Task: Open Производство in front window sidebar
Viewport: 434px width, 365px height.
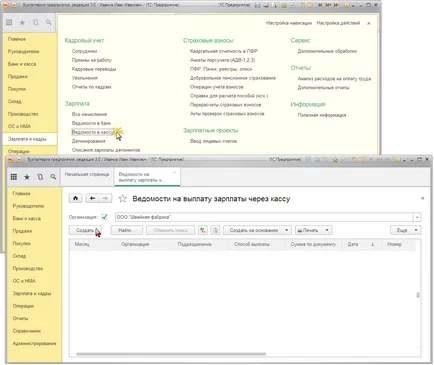Action: (x=28, y=268)
